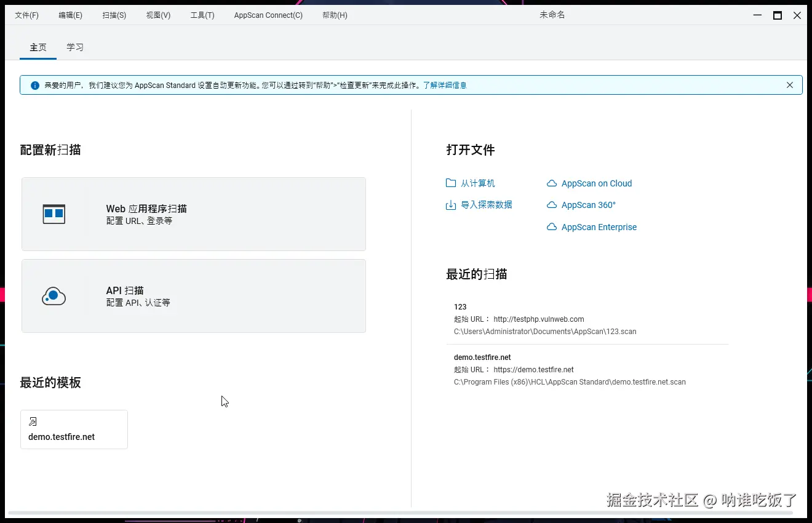Open the 文件(F) menu
Viewport: 812px width, 523px height.
[x=26, y=15]
